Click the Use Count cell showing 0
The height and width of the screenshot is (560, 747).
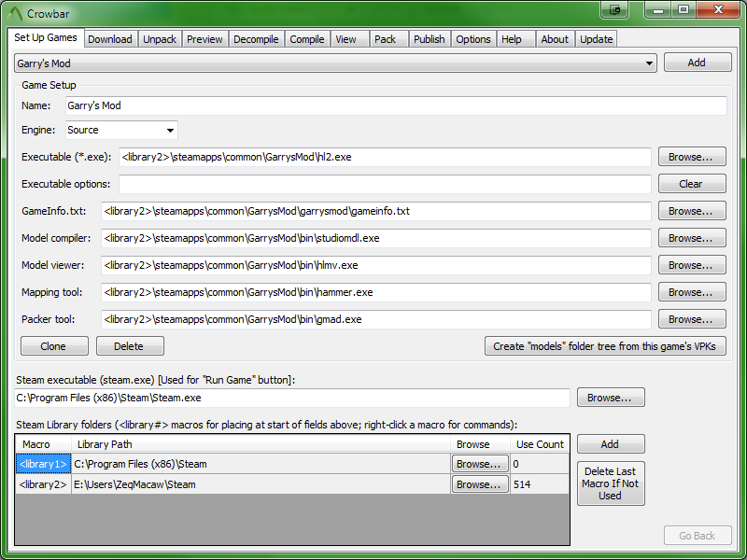click(540, 464)
